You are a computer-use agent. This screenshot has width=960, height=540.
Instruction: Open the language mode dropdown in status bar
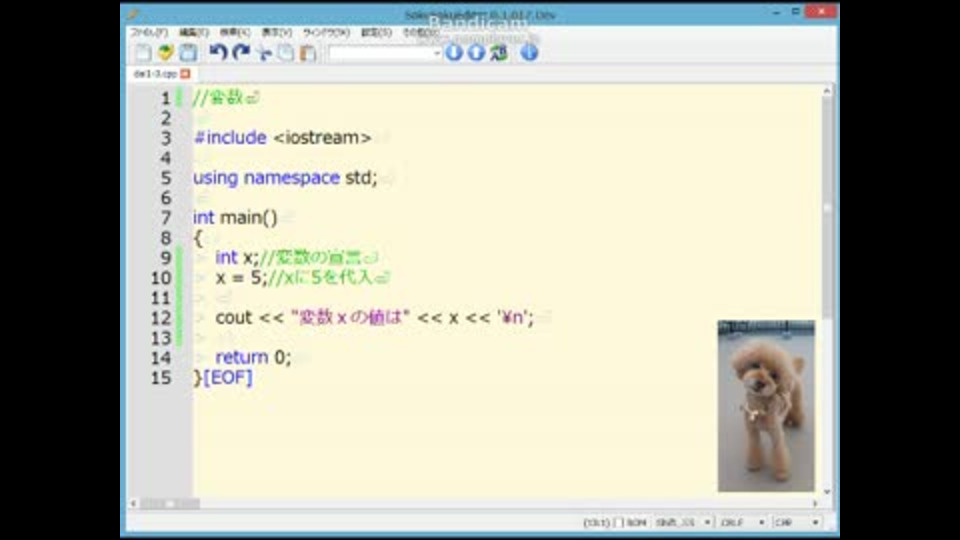pyautogui.click(x=797, y=522)
